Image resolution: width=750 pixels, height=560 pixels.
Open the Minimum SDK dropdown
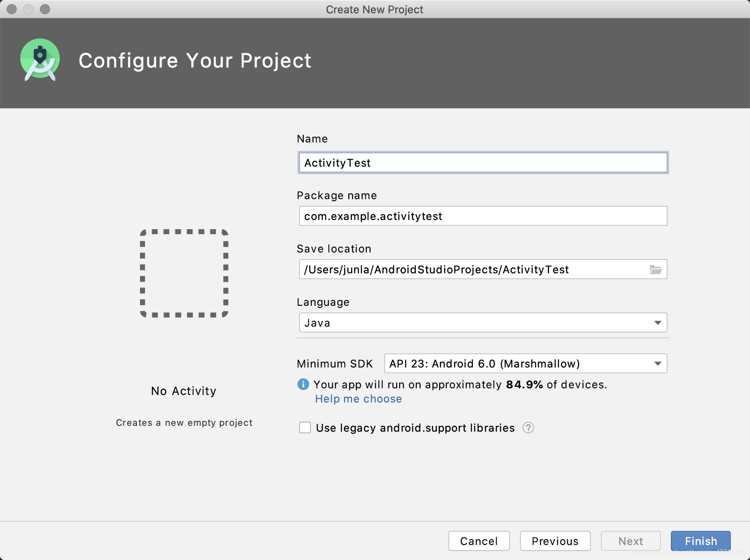pos(526,363)
